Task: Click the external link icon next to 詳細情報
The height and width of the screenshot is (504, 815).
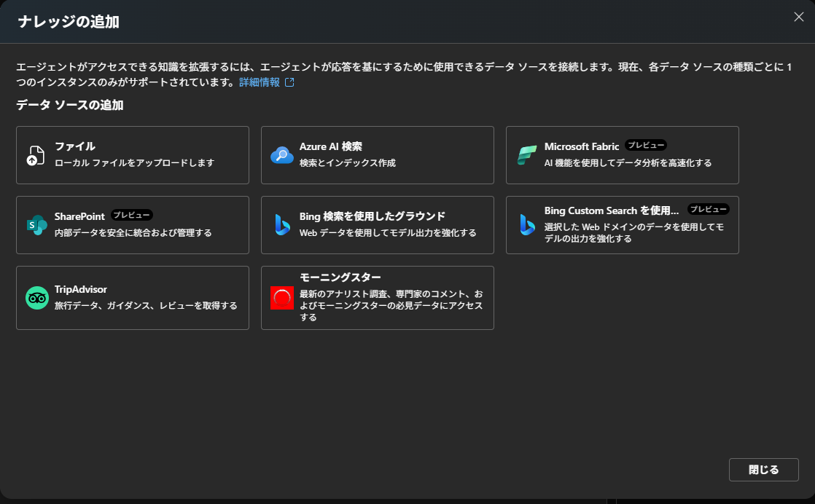Action: click(x=289, y=82)
